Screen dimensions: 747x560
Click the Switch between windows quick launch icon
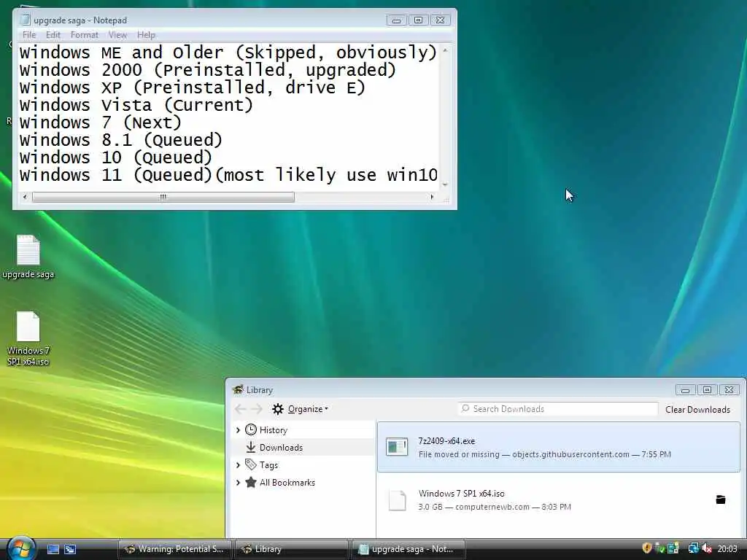[x=70, y=549]
